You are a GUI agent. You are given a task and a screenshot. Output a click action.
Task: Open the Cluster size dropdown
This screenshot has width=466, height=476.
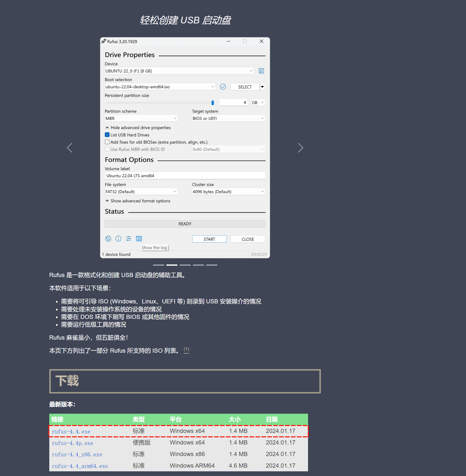point(228,192)
